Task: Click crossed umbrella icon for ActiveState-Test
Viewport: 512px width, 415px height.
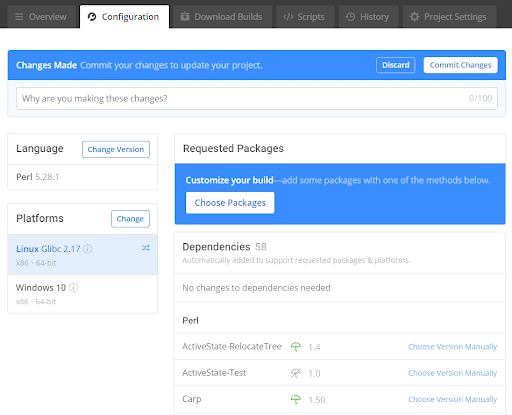Action: pyautogui.click(x=296, y=373)
